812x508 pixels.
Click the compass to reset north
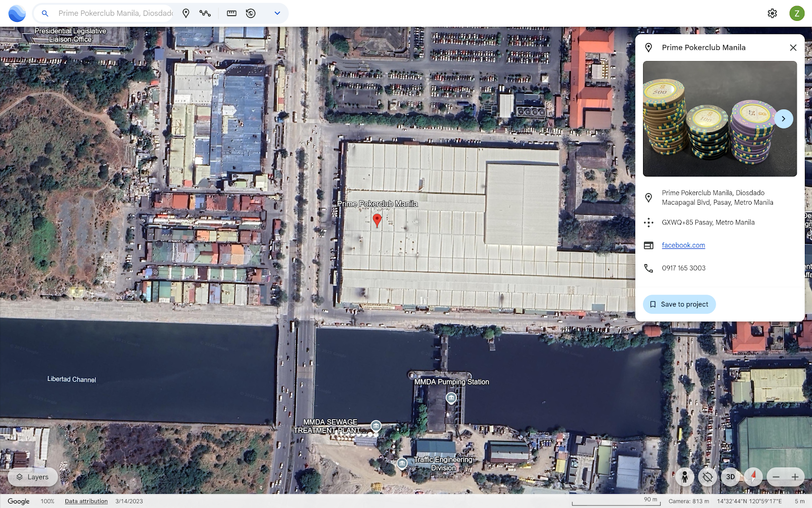(753, 477)
